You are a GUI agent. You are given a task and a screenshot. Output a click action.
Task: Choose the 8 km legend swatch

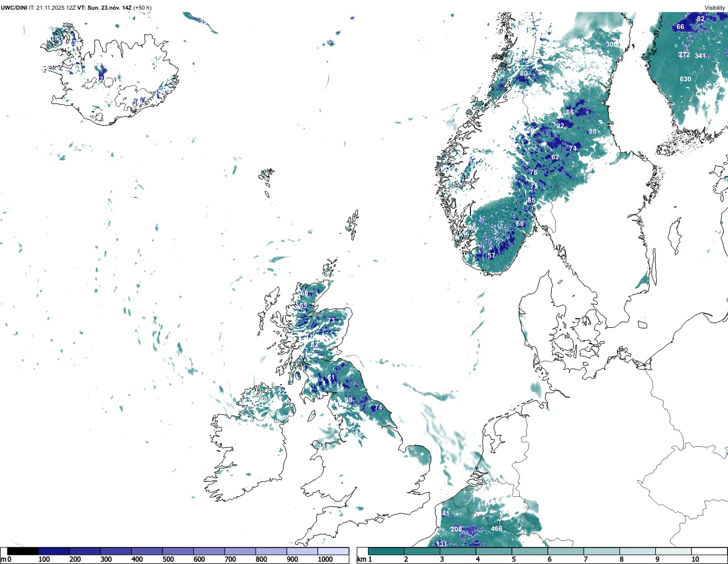pyautogui.click(x=638, y=551)
